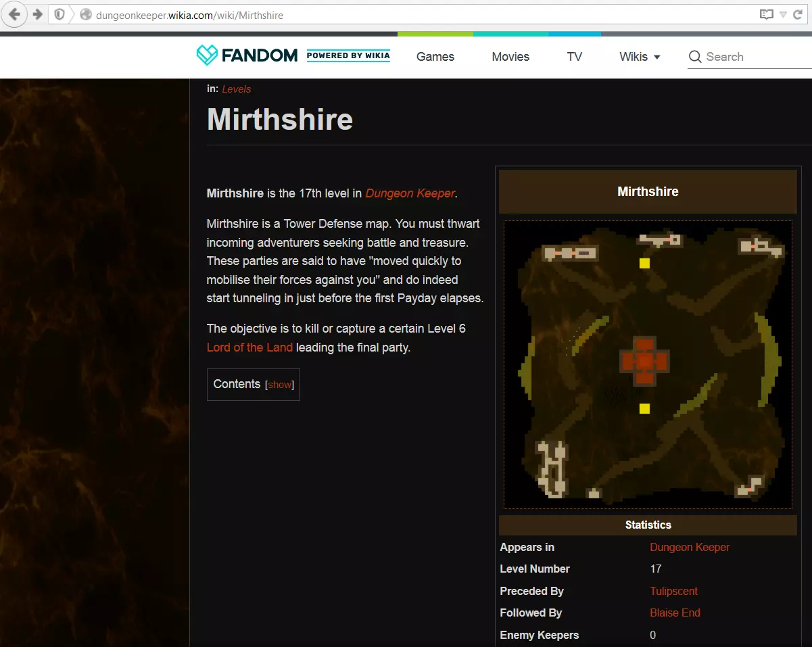Click the Statistics section header

pyautogui.click(x=648, y=525)
